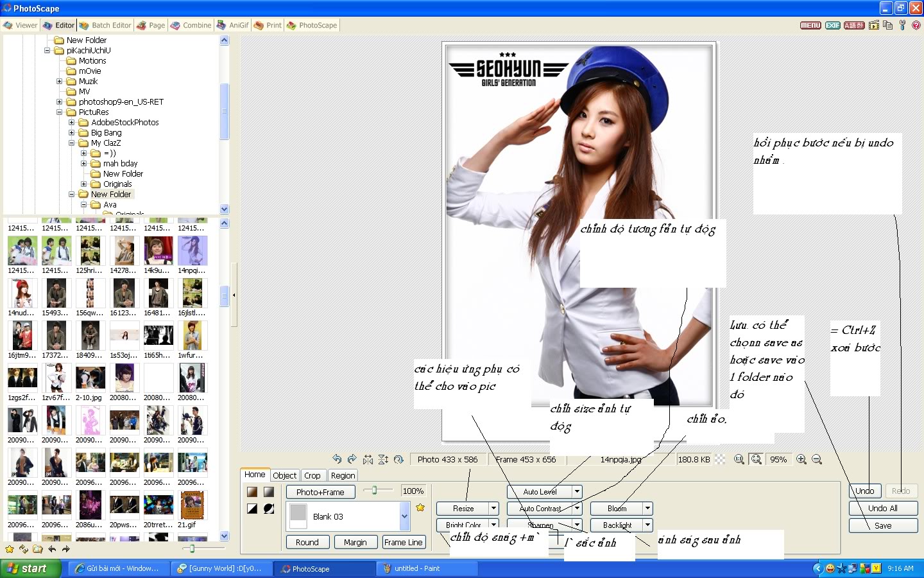The width and height of the screenshot is (924, 578).
Task: Switch to the Viewer tab
Action: [20, 25]
